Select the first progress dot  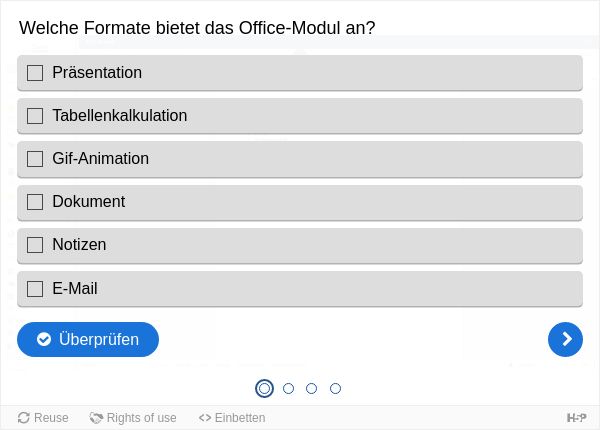(x=264, y=389)
